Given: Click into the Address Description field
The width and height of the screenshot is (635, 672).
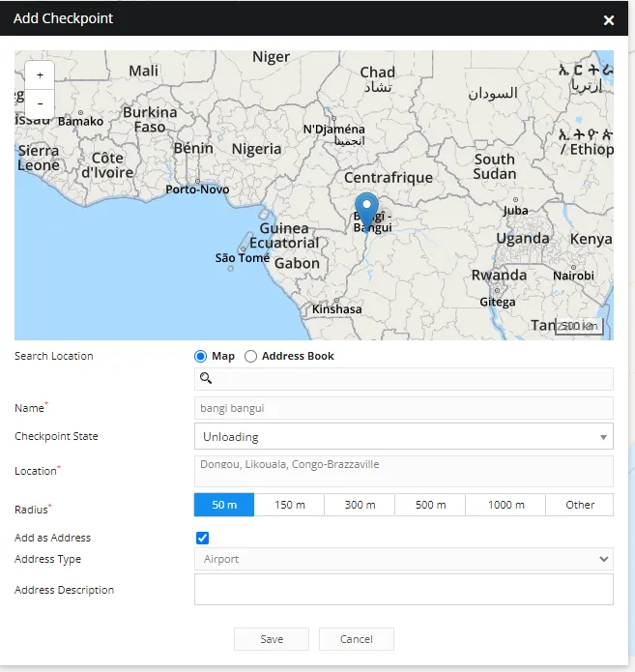Looking at the screenshot, I should pyautogui.click(x=403, y=589).
